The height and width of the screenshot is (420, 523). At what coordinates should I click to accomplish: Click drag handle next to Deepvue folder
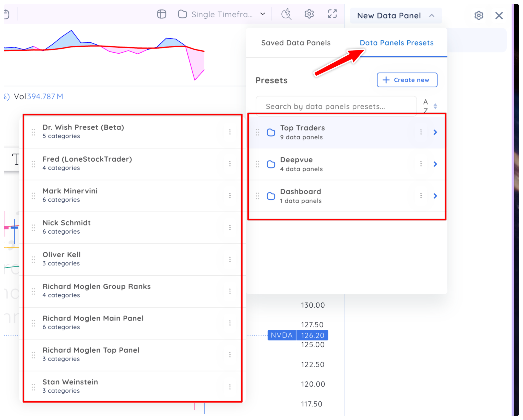pyautogui.click(x=257, y=164)
